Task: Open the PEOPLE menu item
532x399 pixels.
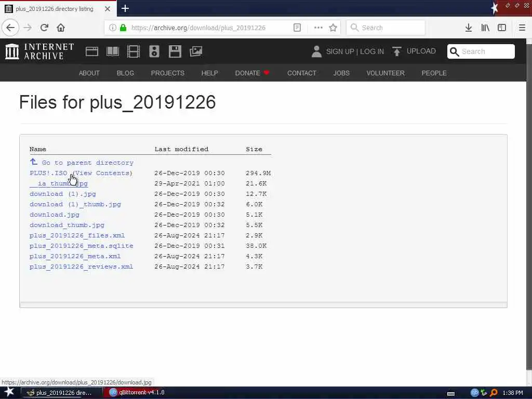Action: tap(434, 73)
